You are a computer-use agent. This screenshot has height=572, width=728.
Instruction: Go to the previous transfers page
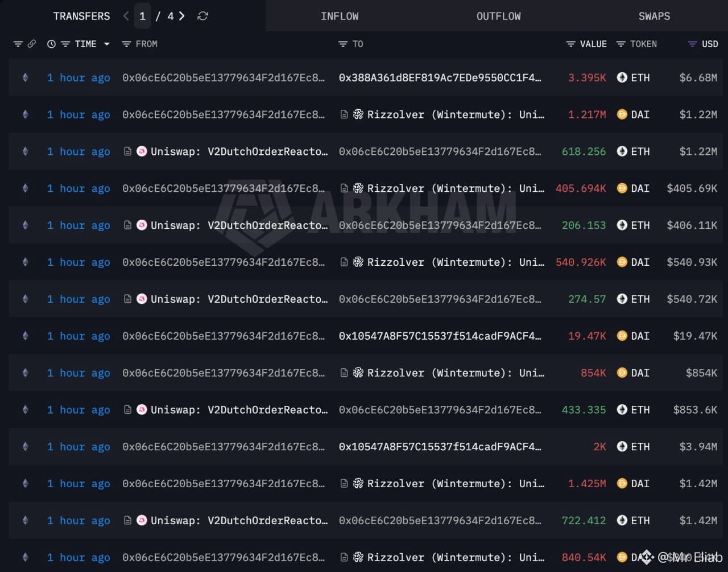pos(126,16)
